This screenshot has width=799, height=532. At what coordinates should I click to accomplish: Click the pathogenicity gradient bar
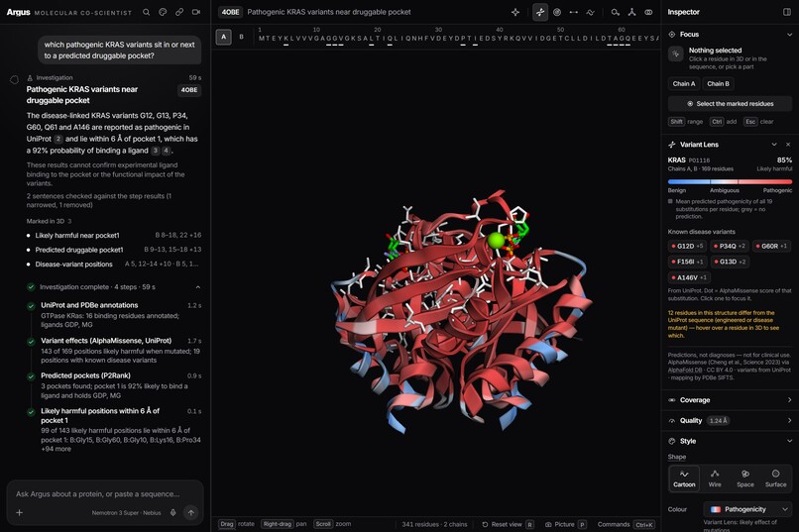tap(730, 181)
